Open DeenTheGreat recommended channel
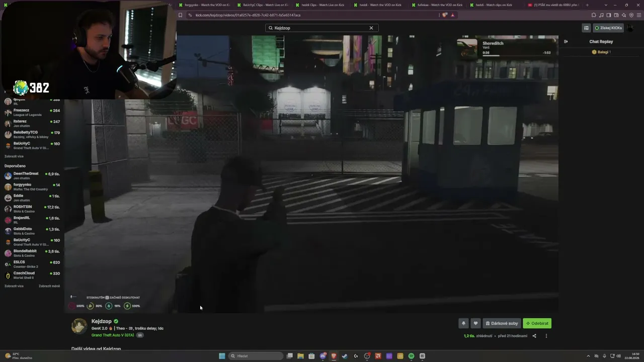644x362 pixels. coord(32,175)
